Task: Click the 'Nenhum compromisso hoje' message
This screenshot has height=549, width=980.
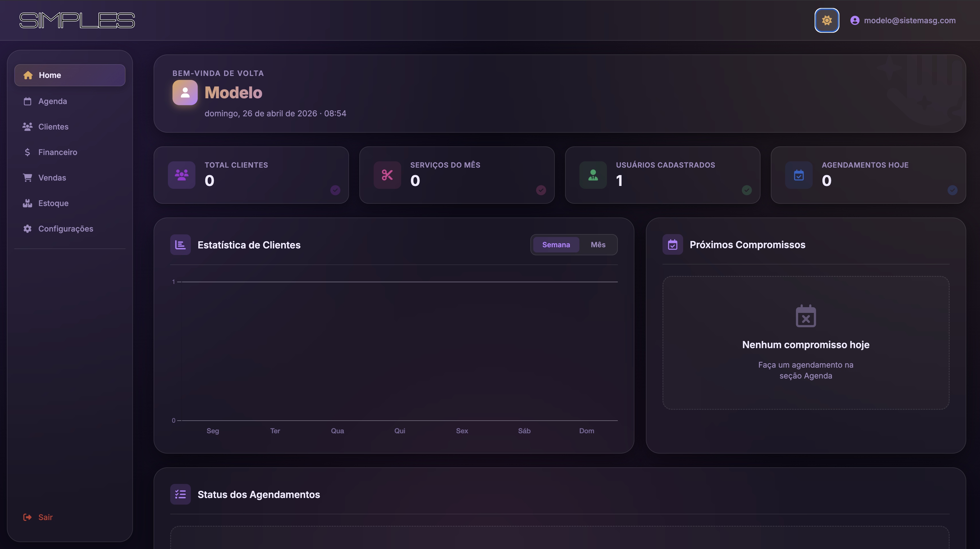Action: coord(806,345)
